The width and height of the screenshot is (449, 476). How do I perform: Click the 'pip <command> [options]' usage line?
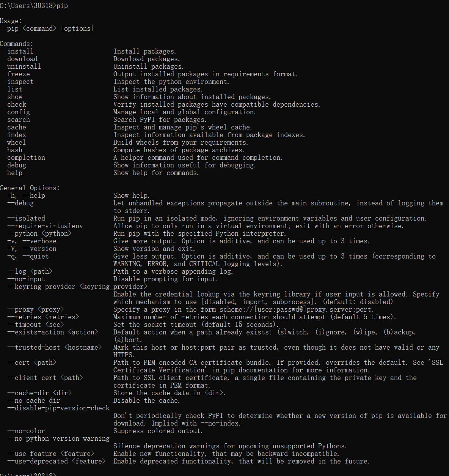point(50,28)
